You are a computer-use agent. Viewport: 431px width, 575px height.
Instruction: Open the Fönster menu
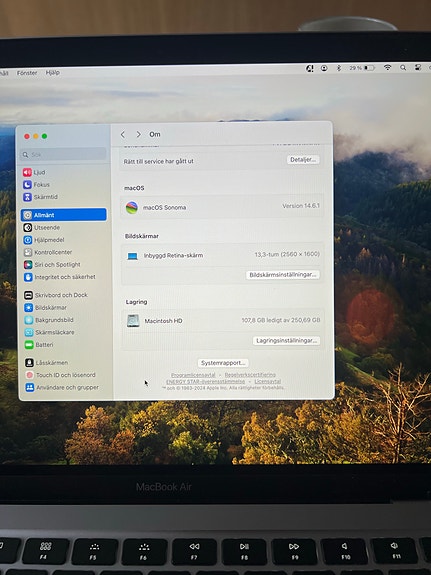[x=27, y=73]
